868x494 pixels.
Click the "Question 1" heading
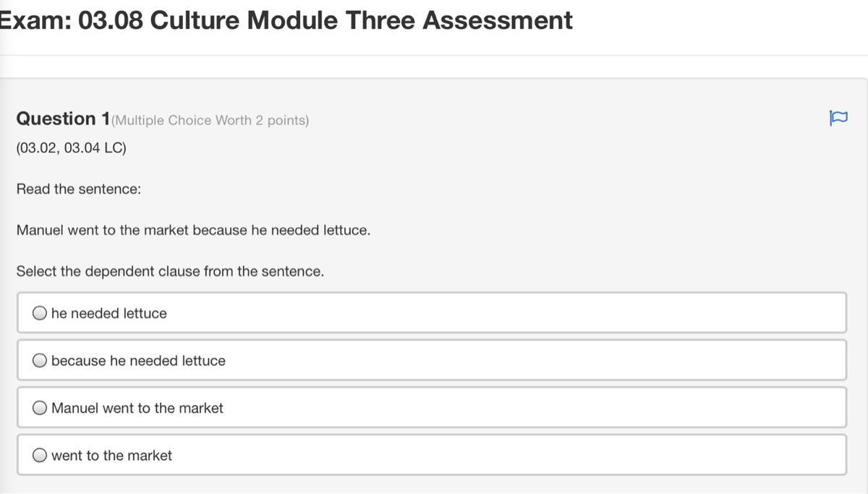pos(63,119)
